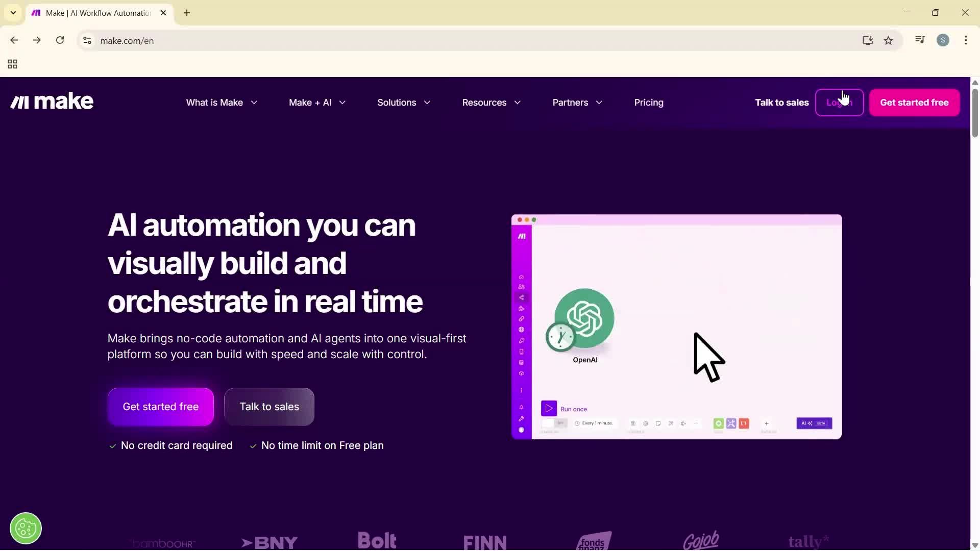
Task: Click the plus icon to add a module
Action: coord(767,423)
